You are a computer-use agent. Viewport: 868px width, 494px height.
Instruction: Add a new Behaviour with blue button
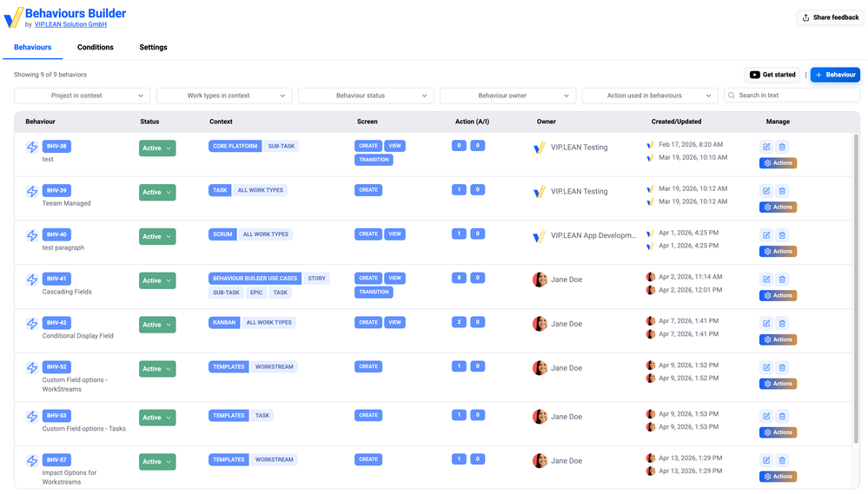(835, 75)
